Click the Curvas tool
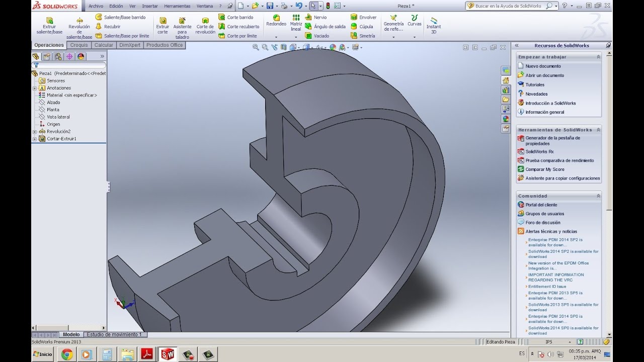Screen dimensions: 644x362 click(x=415, y=20)
